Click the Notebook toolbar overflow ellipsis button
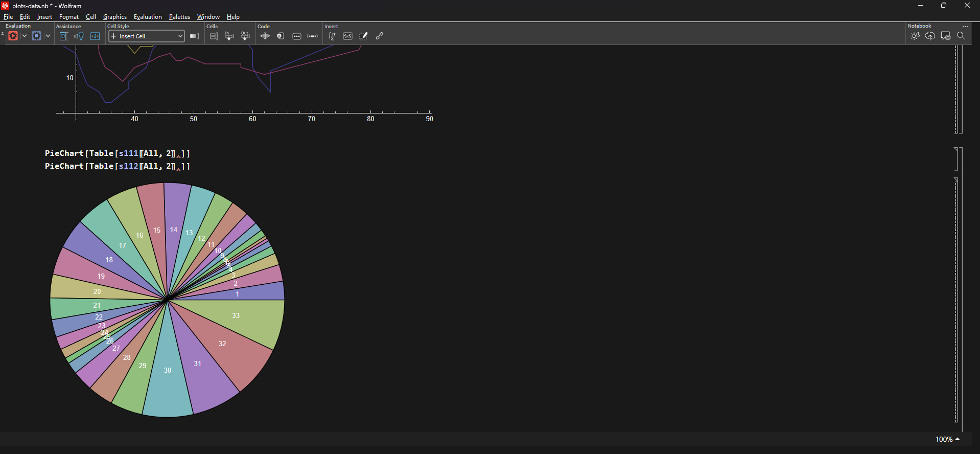The image size is (980, 454). (x=965, y=26)
